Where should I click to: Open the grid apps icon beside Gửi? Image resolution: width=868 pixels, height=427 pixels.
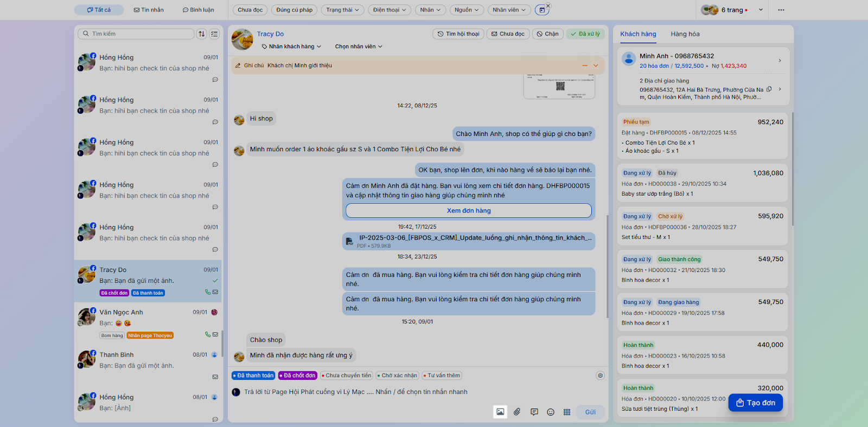click(x=567, y=412)
